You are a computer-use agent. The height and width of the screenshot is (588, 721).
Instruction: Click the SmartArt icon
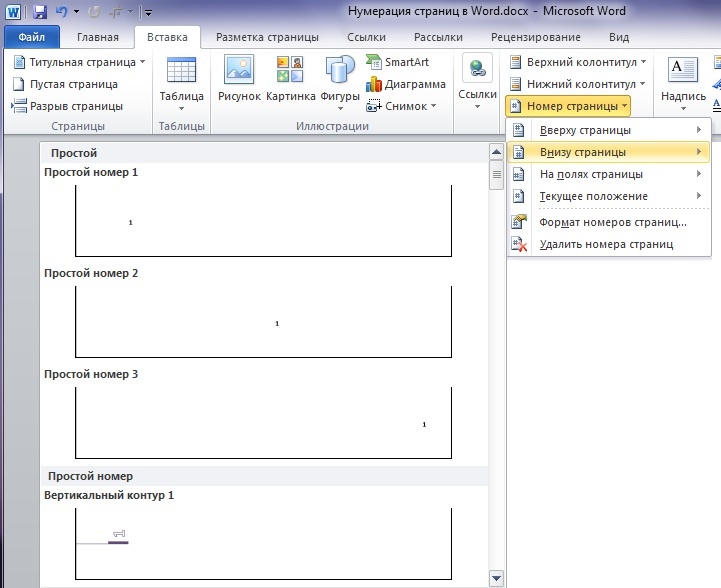coord(373,62)
